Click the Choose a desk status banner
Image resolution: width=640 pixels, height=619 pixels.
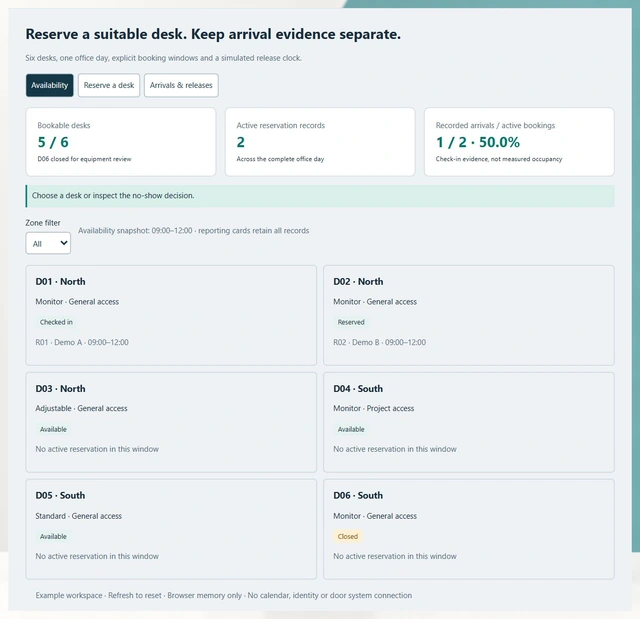tap(320, 196)
